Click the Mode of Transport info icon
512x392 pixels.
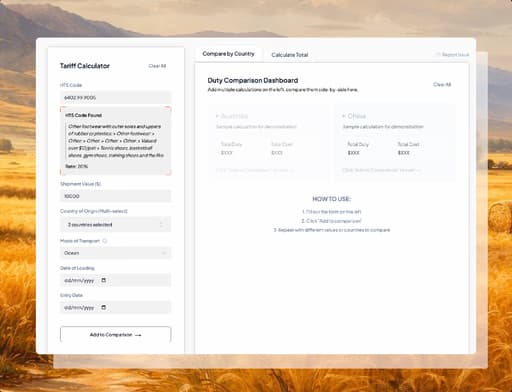click(105, 241)
